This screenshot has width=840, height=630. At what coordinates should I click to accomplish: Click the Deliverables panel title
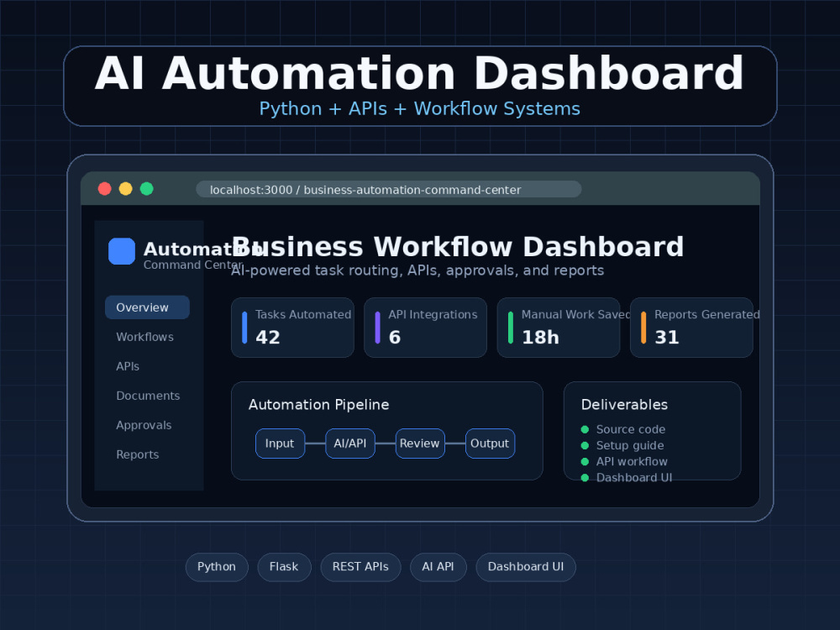tap(624, 405)
